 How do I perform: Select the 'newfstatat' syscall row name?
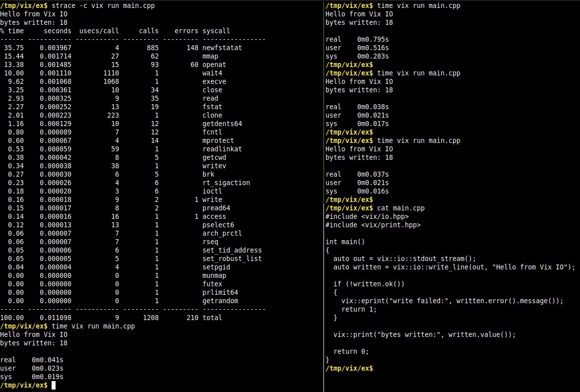(222, 48)
